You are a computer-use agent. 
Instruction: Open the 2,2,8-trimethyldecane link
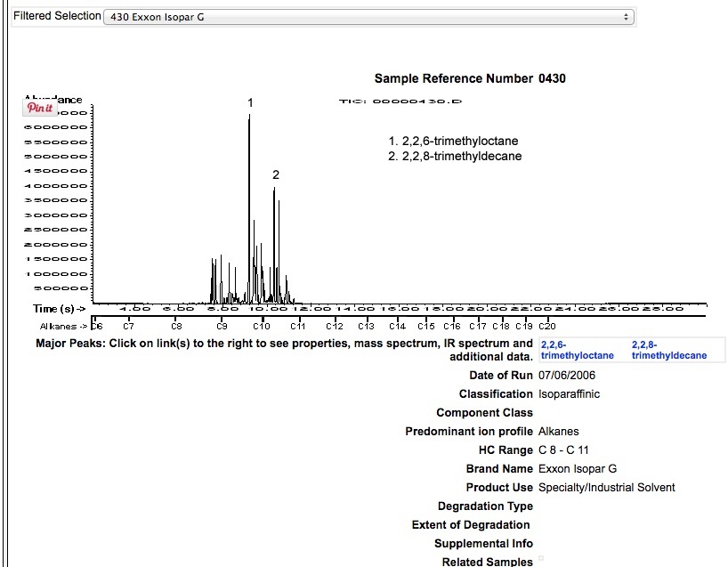point(669,350)
